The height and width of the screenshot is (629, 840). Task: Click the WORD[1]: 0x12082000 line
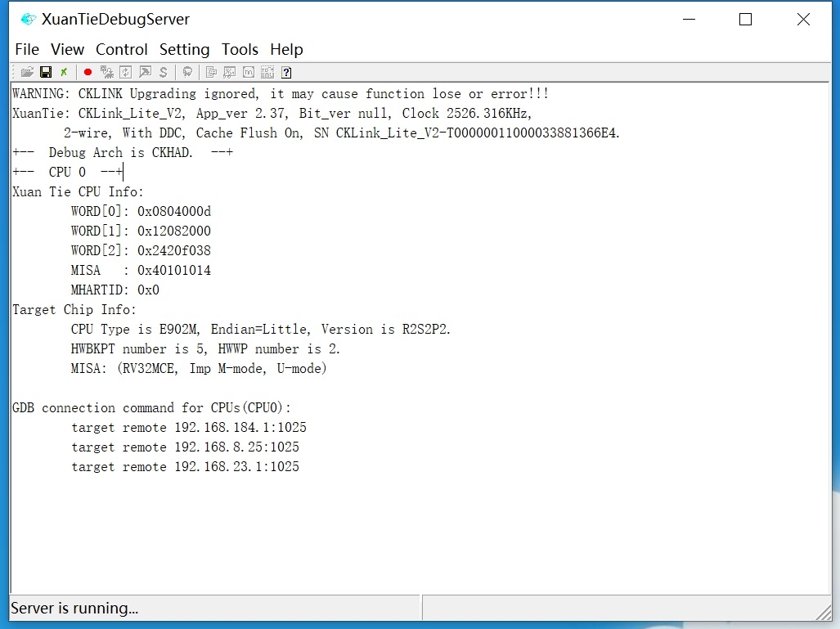point(141,231)
